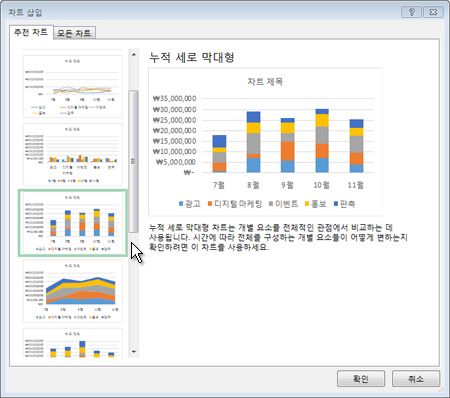Click the 10월 stacked bar in preview
450x398 pixels.
[x=322, y=141]
